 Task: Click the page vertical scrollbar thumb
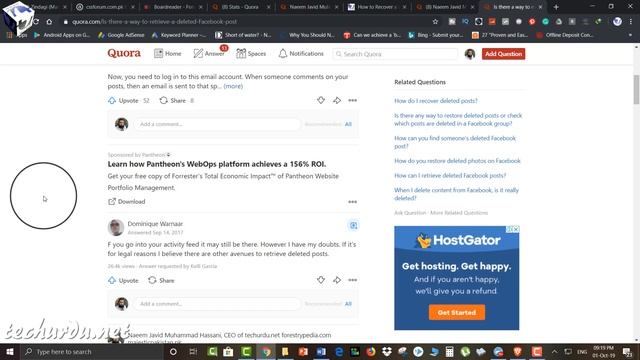point(636,89)
